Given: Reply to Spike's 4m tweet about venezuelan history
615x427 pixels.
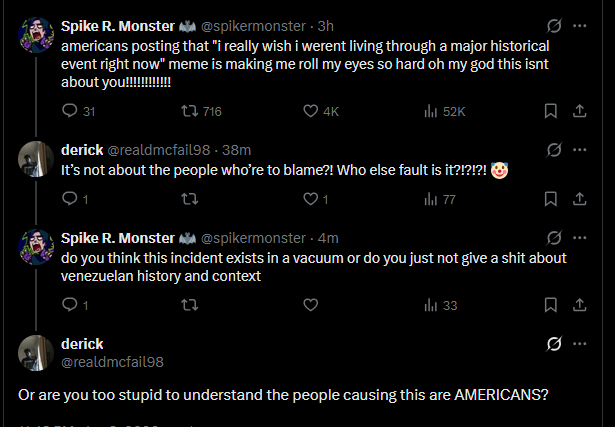Looking at the screenshot, I should point(68,305).
